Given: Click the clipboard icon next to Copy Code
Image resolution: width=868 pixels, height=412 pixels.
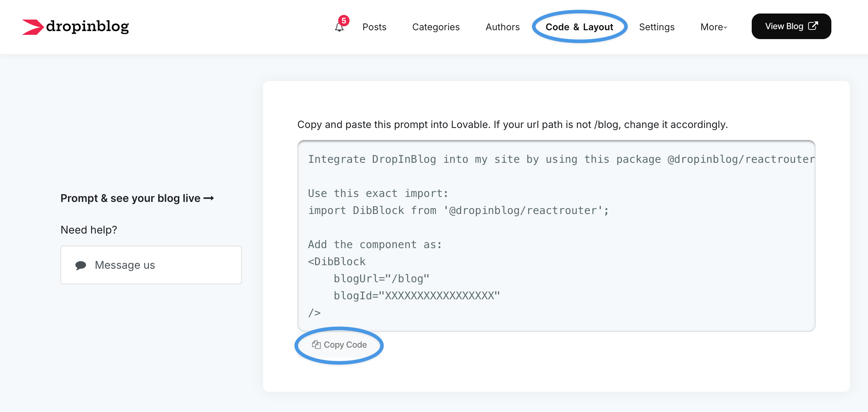Looking at the screenshot, I should point(316,344).
